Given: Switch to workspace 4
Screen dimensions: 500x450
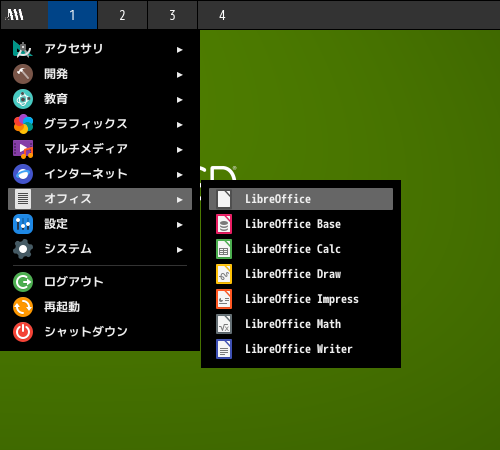Looking at the screenshot, I should tap(222, 15).
